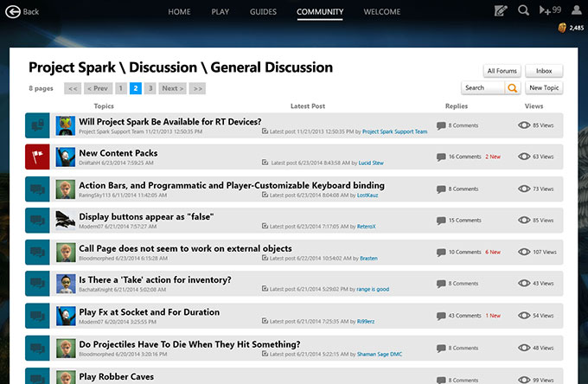The width and height of the screenshot is (588, 384).
Task: Open the user profile icon
Action: tap(577, 10)
